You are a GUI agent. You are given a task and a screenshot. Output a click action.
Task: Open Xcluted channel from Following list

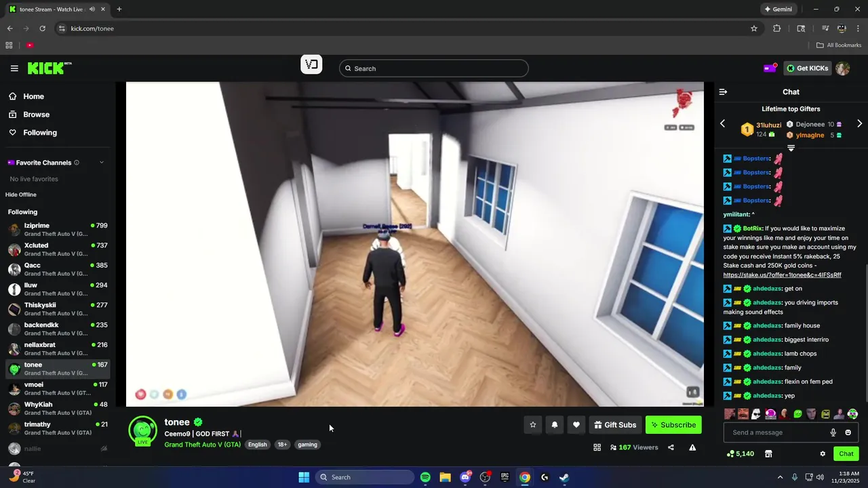point(58,249)
